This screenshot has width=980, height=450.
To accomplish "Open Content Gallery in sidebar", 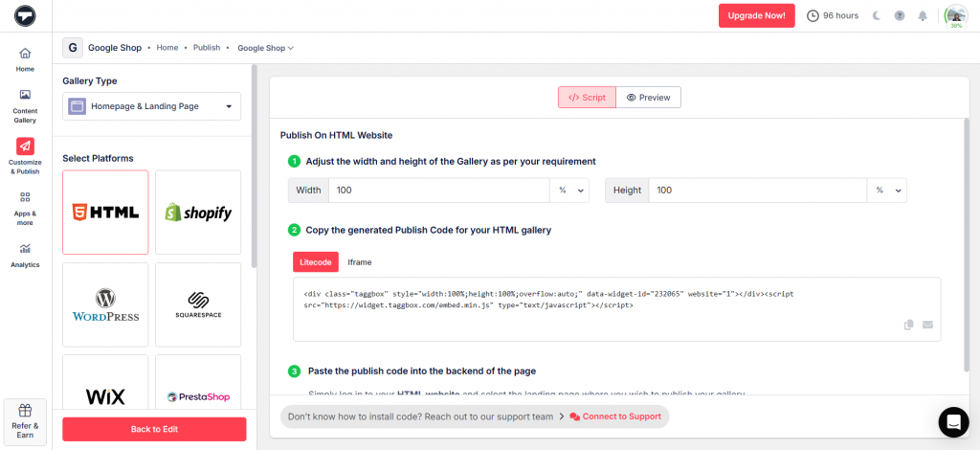I will (x=25, y=105).
